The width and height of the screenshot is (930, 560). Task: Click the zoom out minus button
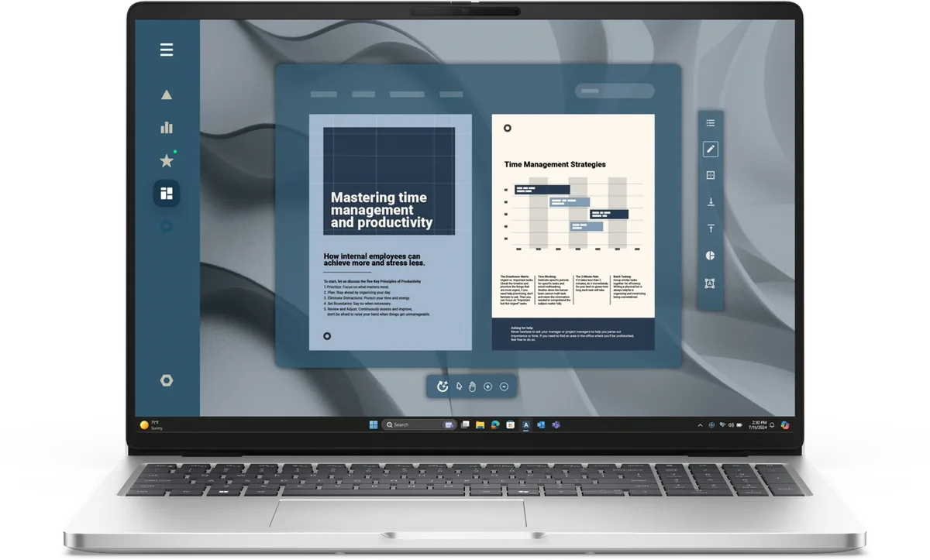(x=505, y=387)
